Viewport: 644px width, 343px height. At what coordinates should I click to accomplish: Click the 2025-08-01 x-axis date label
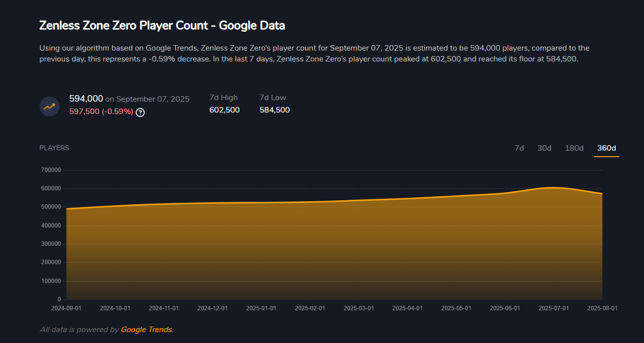tap(602, 308)
